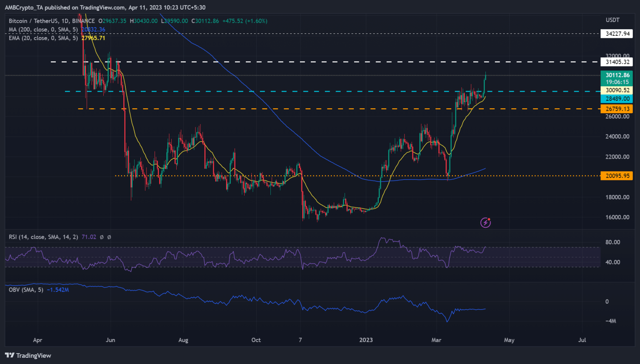Click the pale yellow 30090.52 price label

pos(617,90)
